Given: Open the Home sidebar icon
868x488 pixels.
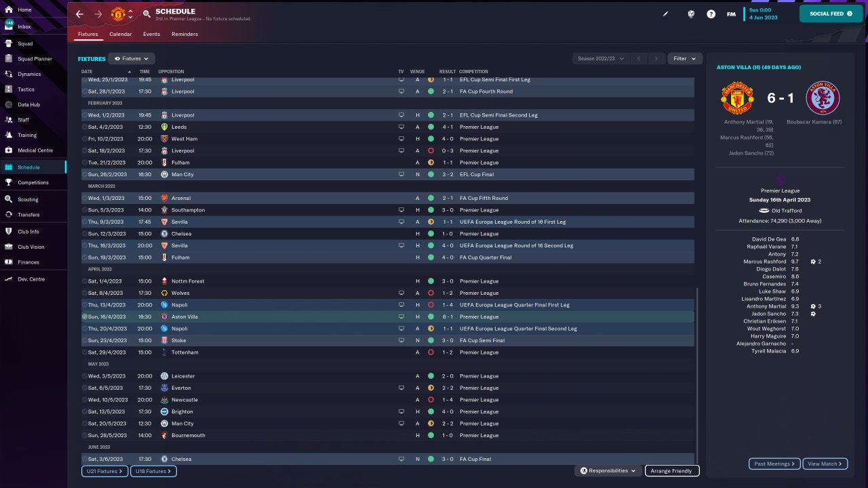Looking at the screenshot, I should (9, 9).
